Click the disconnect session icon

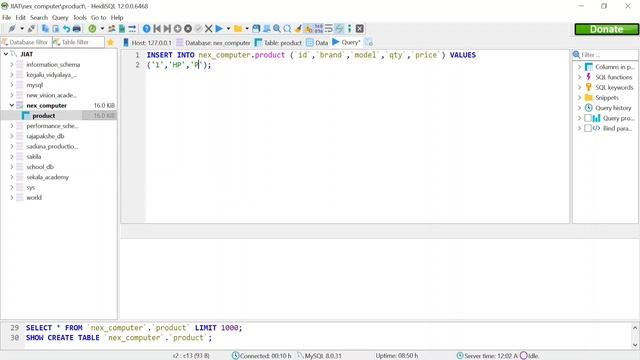pos(31,29)
